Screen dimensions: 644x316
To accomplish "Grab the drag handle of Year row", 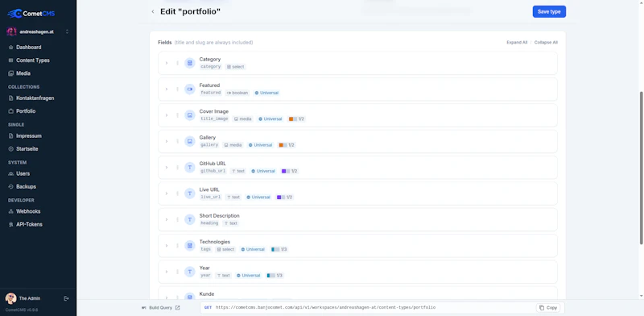I will pos(177,272).
